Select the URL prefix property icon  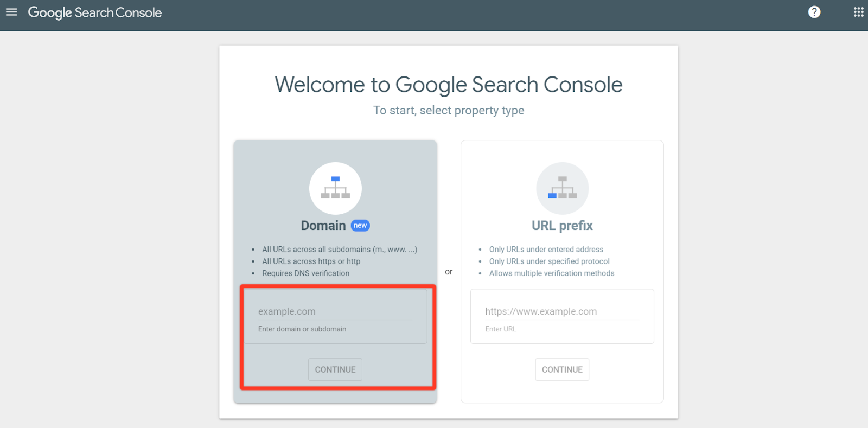[562, 188]
